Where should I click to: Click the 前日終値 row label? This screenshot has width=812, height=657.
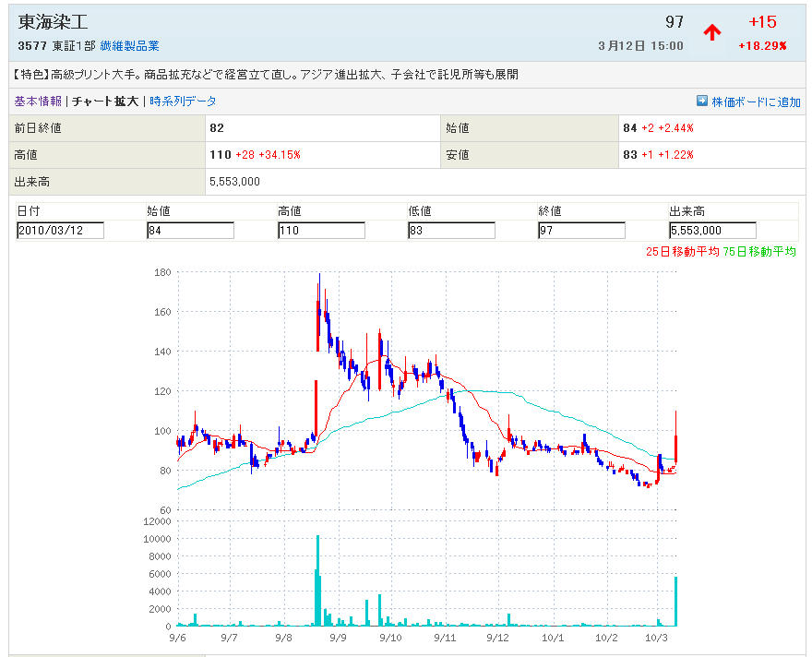[x=38, y=128]
